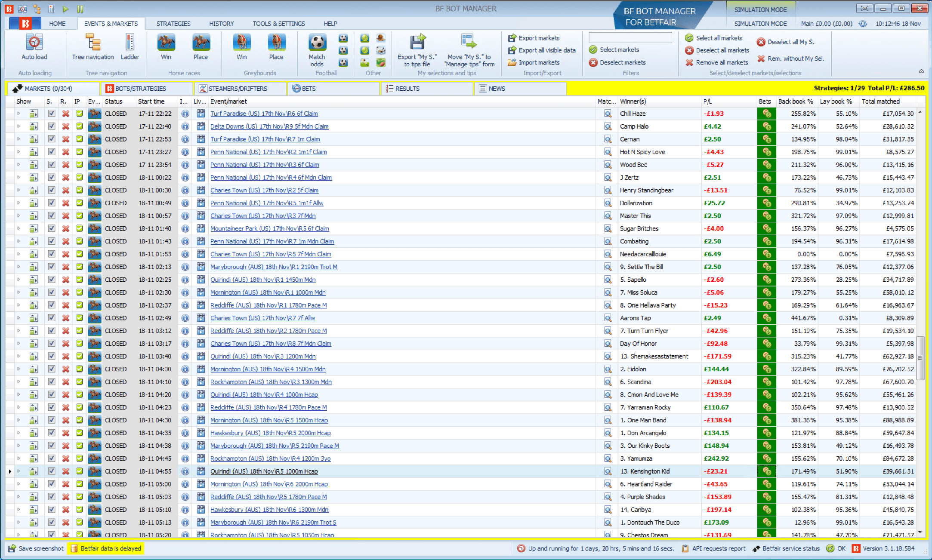932x560 pixels.
Task: Expand the Redcliffe R4 1780m row
Action: [19, 407]
